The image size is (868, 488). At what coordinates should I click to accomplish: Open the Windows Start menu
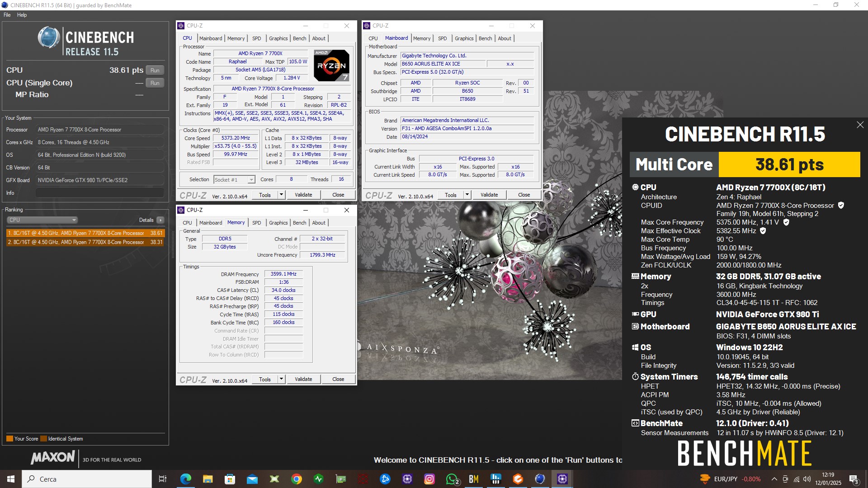[x=11, y=479]
